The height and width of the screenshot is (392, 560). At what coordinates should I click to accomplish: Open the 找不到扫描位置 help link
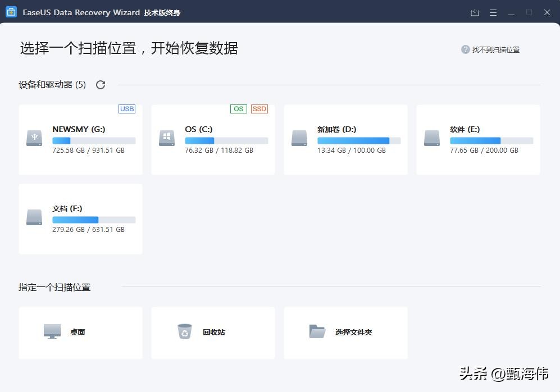[x=498, y=49]
